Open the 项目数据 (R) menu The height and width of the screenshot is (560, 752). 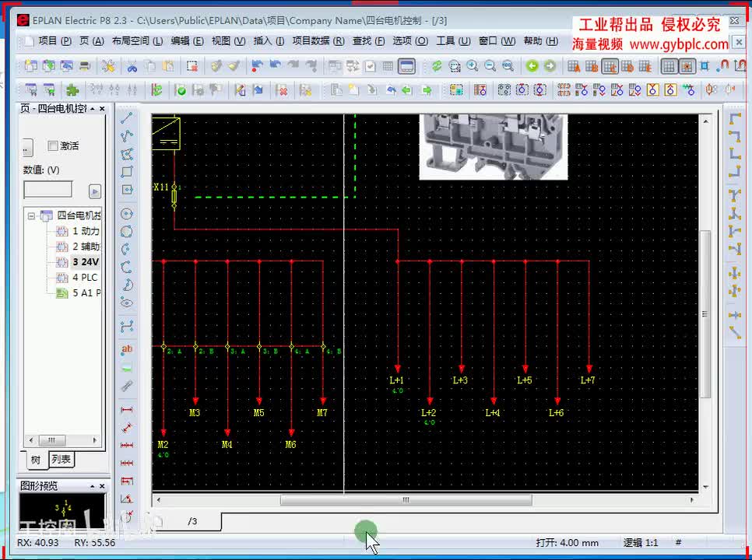(318, 41)
